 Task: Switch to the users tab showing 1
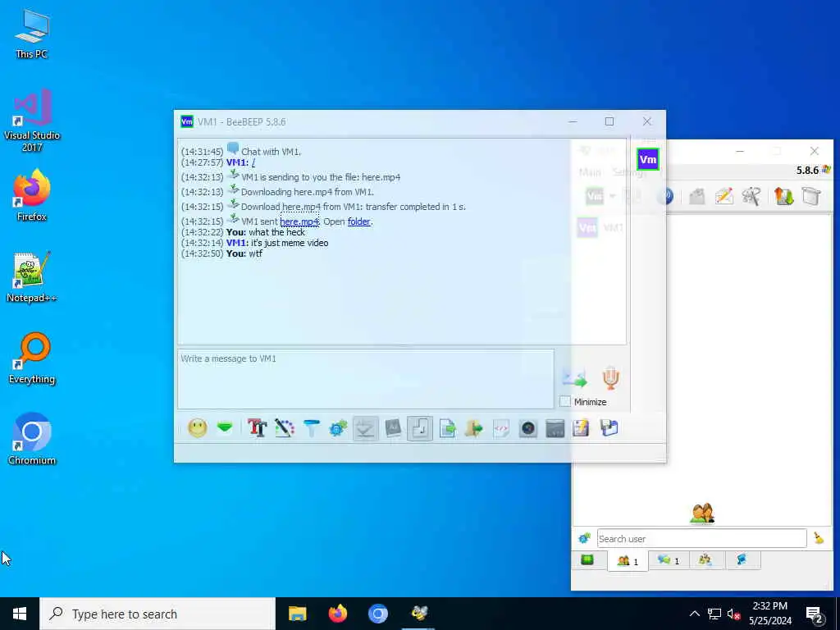tap(628, 561)
